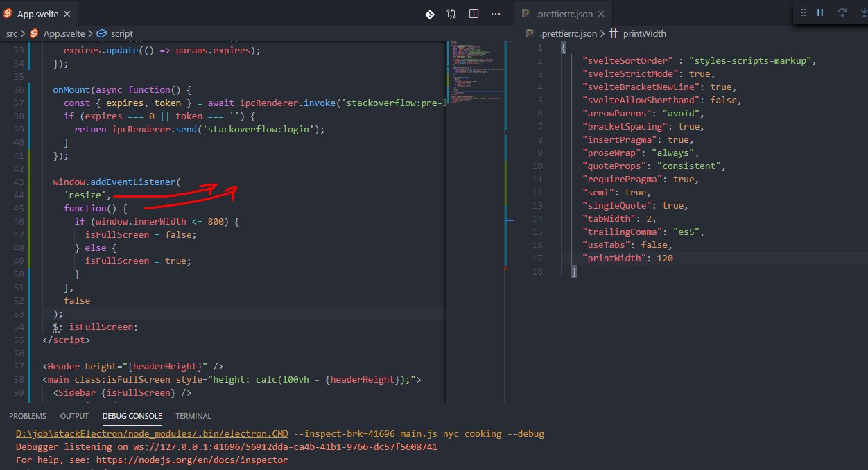Open the editor More Actions ellipsis menu
Image resolution: width=868 pixels, height=470 pixels.
(496, 13)
